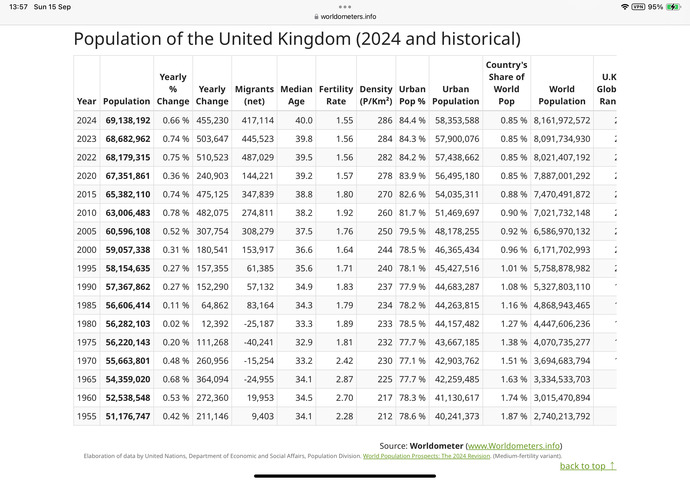This screenshot has width=690, height=482.
Task: Select world share value 1.01 %
Action: [x=514, y=268]
